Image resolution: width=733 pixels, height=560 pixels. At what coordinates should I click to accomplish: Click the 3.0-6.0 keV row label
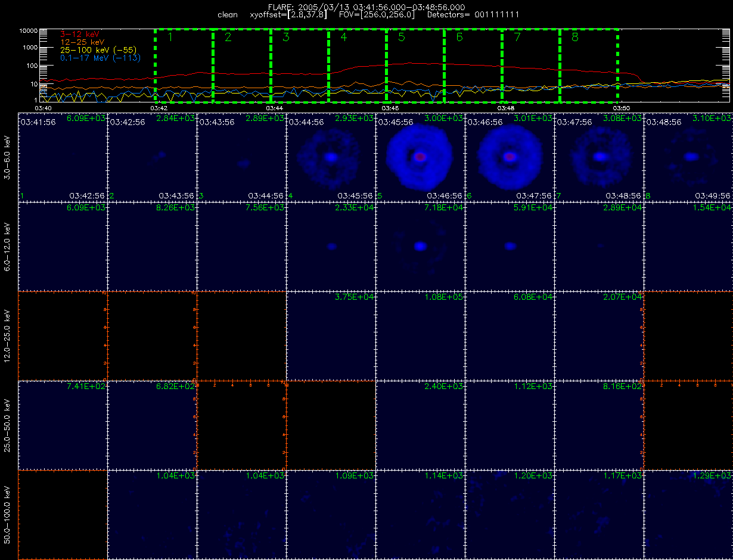8,157
